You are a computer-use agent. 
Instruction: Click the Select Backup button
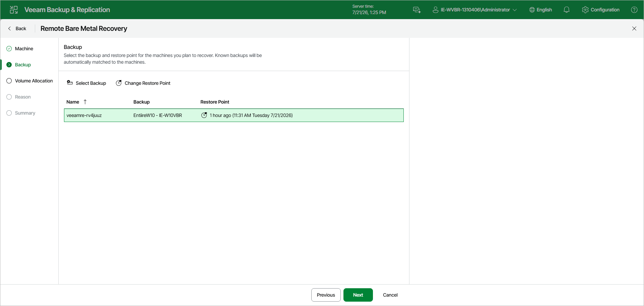[86, 83]
